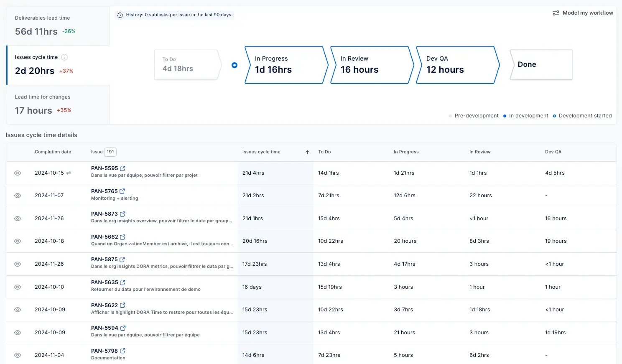
Task: Toggle the eye icon on the PAN-5662 row
Action: click(17, 241)
